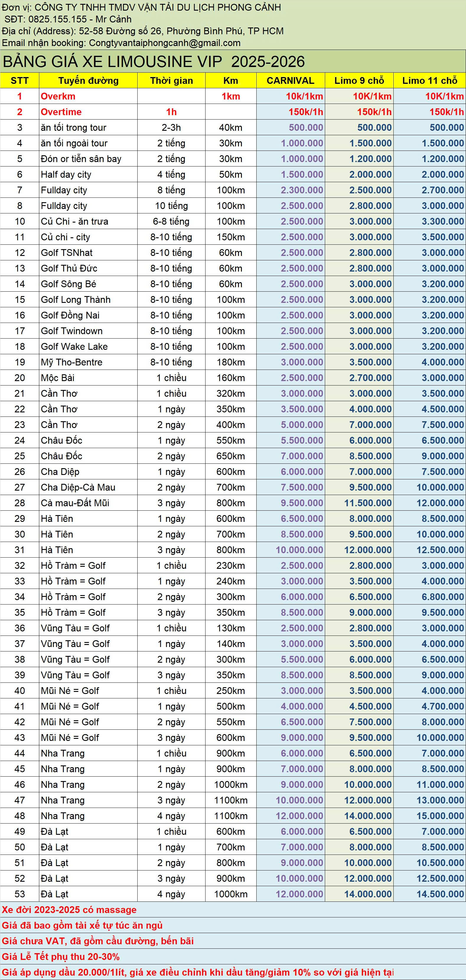The height and width of the screenshot is (980, 466).
Task: Click the Golf Wake Lake route cell
Action: pyautogui.click(x=74, y=347)
